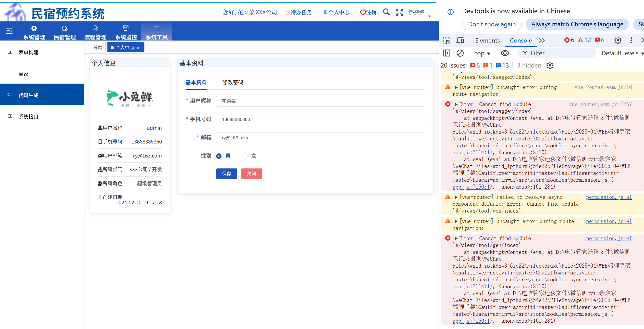This screenshot has width=644, height=329.
Task: Expand more DevTools tabs chevron
Action: pos(542,40)
